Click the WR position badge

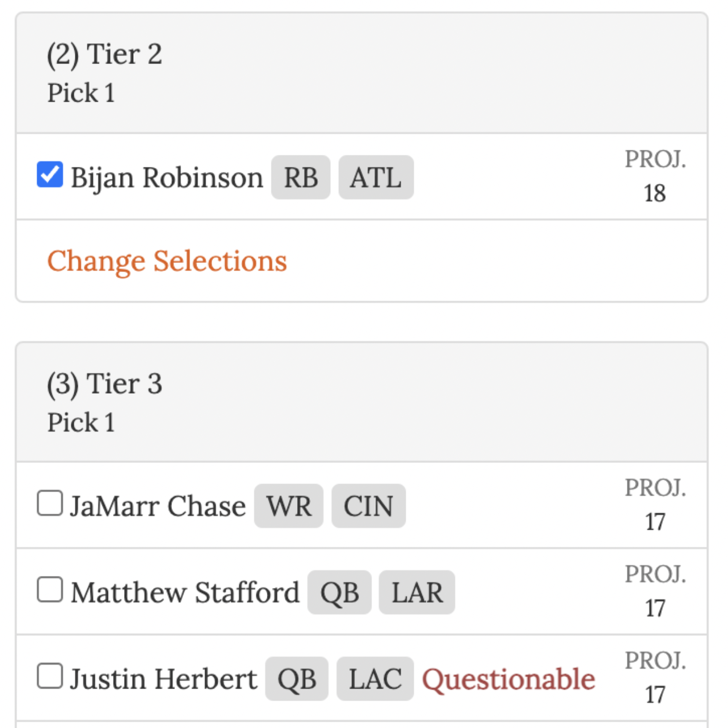tap(289, 506)
